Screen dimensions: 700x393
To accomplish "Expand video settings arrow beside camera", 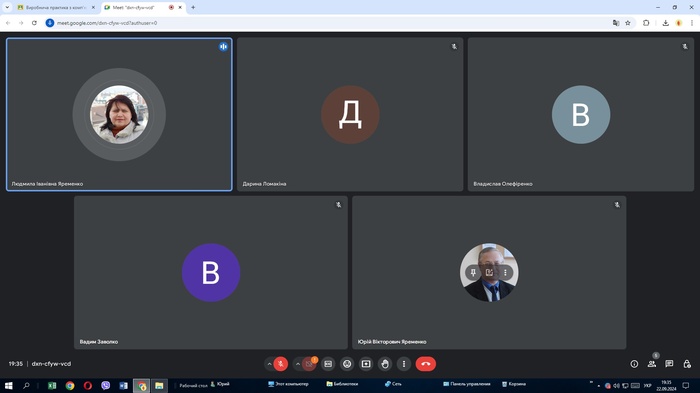I will [x=298, y=364].
